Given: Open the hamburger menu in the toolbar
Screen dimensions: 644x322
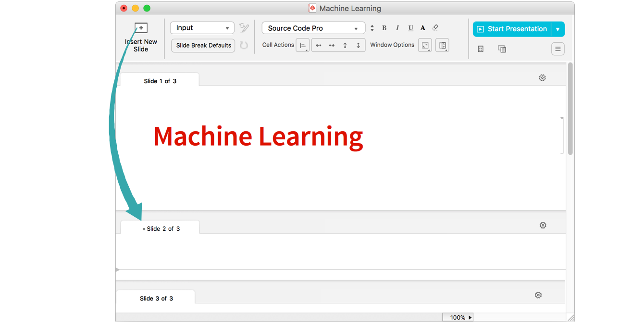Looking at the screenshot, I should (557, 49).
